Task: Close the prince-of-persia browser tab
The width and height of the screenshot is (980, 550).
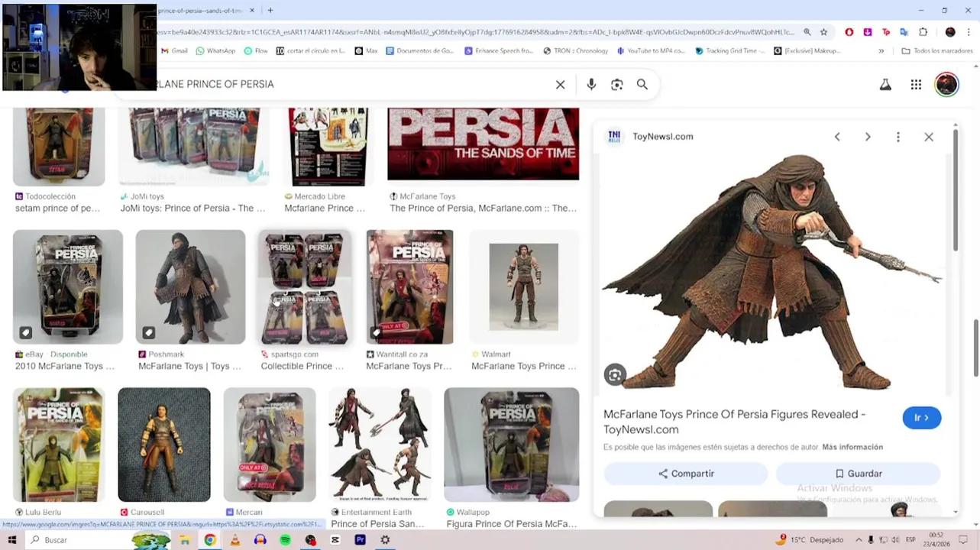Action: (252, 11)
